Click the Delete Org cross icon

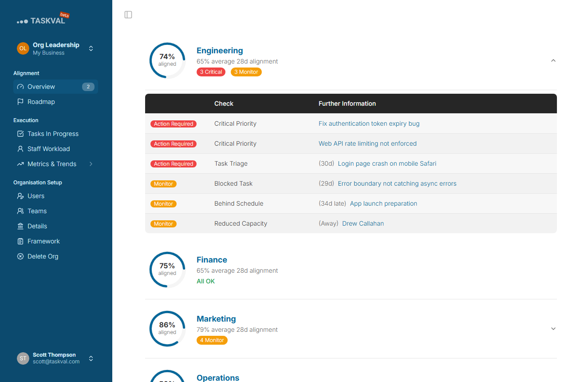point(20,256)
